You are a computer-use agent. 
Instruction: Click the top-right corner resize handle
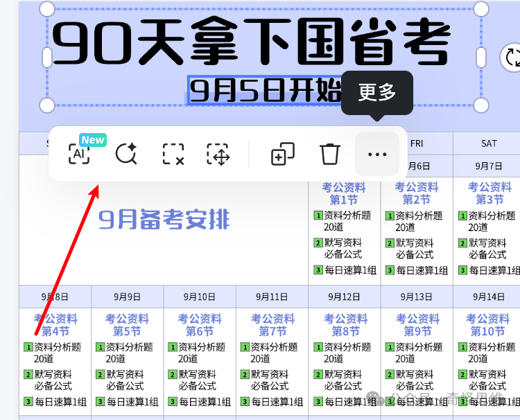[x=481, y=9]
